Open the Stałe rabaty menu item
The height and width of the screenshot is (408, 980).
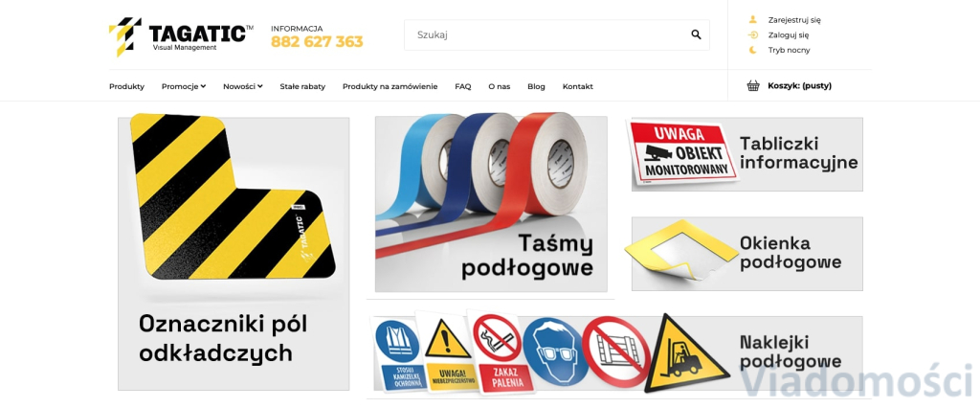(302, 86)
